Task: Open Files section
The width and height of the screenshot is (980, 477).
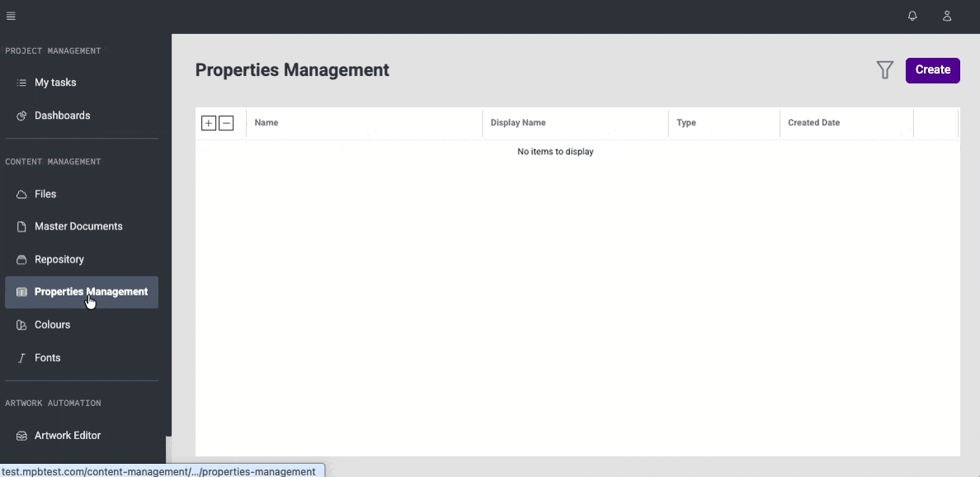Action: (x=81, y=195)
